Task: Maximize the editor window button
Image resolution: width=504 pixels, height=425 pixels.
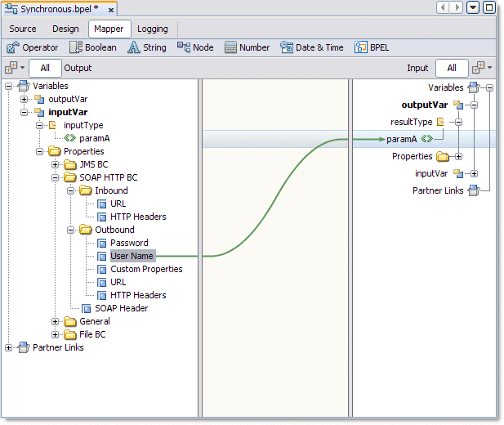Action: coord(489,7)
